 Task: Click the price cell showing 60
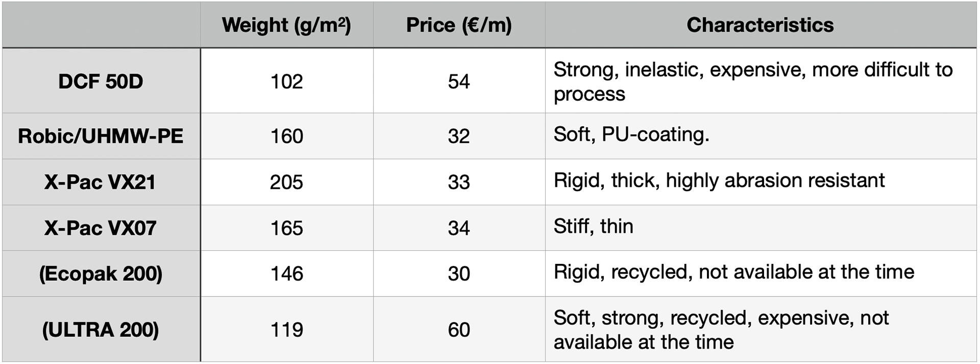pyautogui.click(x=459, y=329)
